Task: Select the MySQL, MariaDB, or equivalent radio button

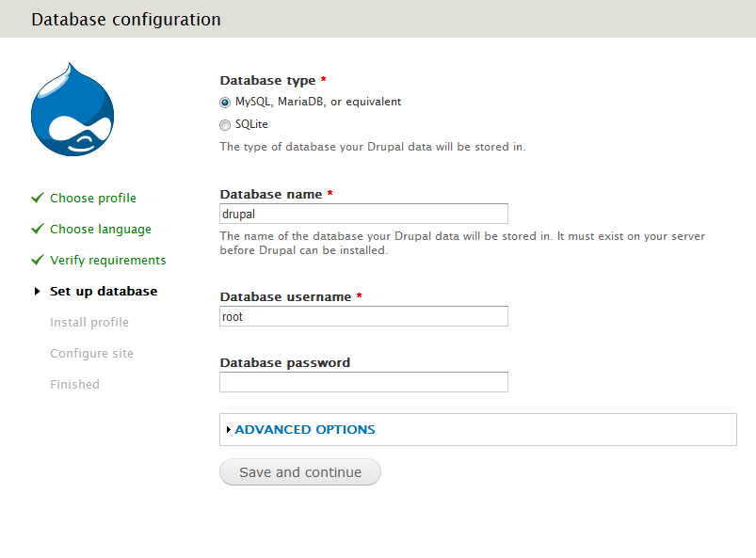Action: tap(225, 103)
